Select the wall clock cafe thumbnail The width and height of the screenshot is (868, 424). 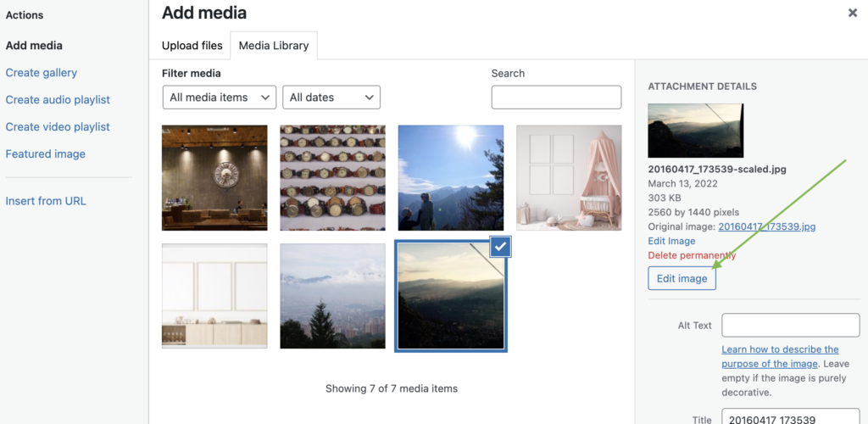coord(214,178)
